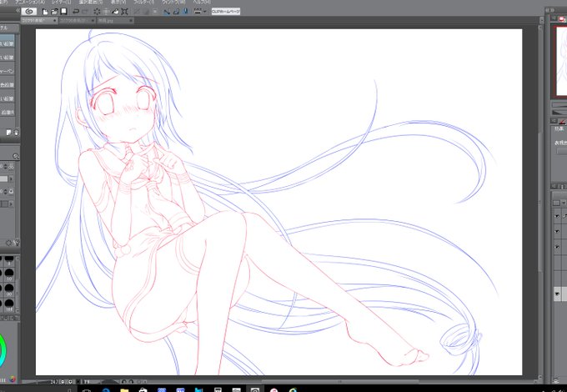Close the third document tab
This screenshot has width=567, height=392.
click(x=131, y=21)
